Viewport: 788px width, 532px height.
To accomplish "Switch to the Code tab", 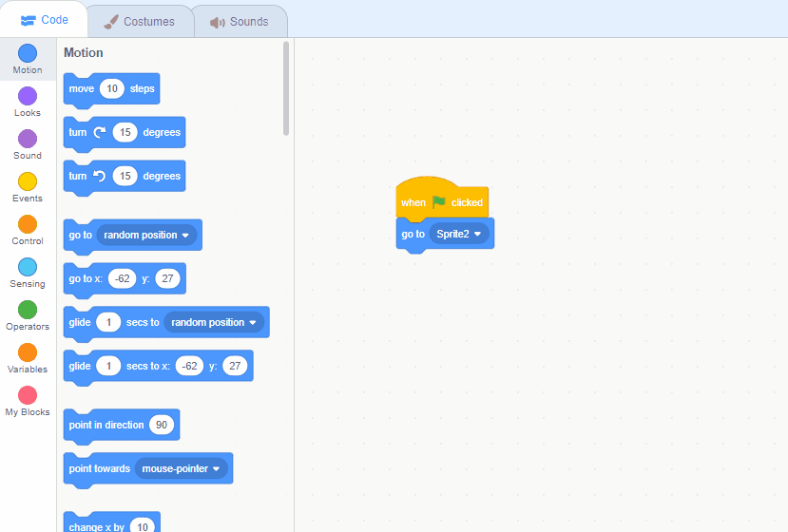I will point(44,20).
